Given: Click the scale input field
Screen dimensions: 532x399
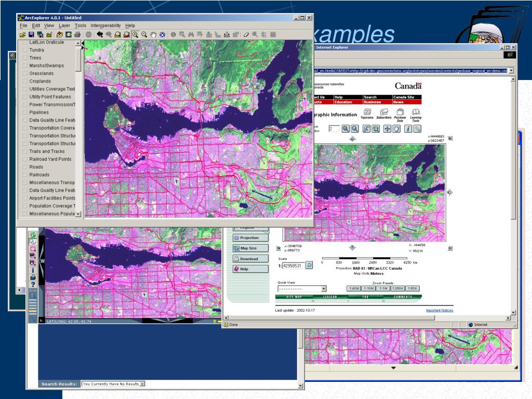Looking at the screenshot, I should [x=292, y=265].
